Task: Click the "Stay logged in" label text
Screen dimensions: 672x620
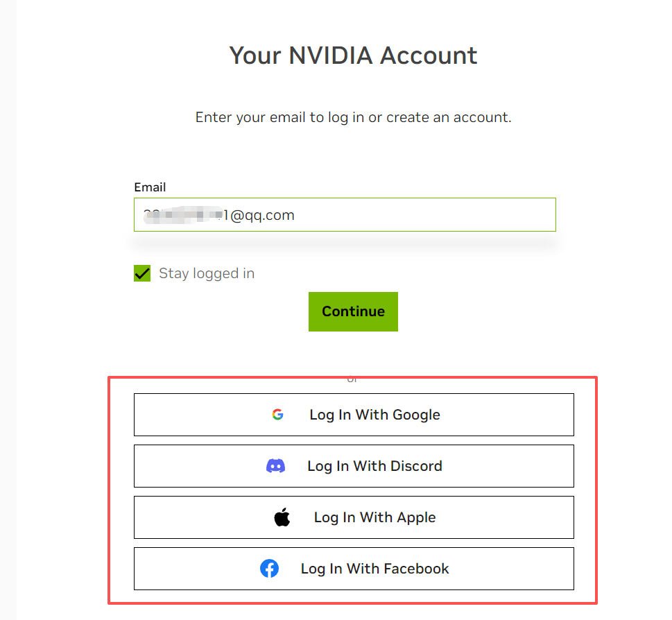Action: pos(207,273)
